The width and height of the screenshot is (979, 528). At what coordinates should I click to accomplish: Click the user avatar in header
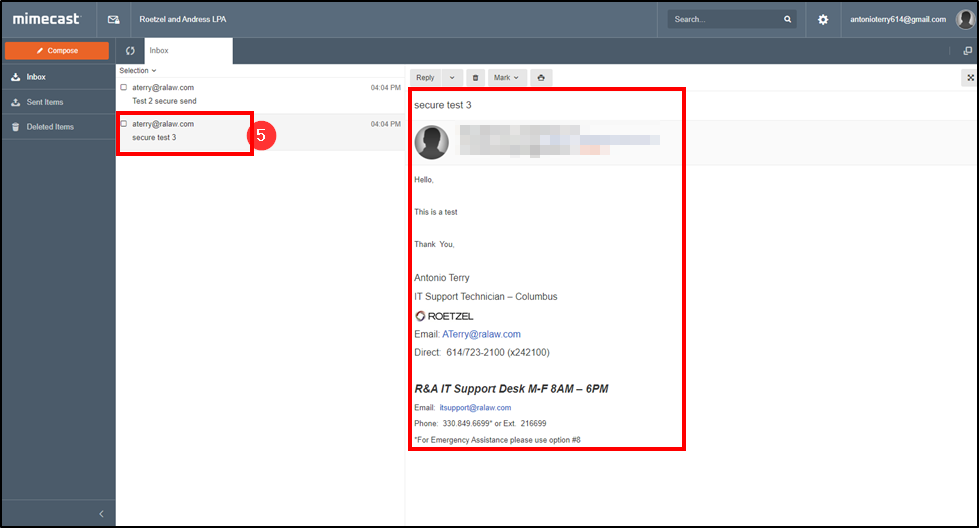coord(965,19)
